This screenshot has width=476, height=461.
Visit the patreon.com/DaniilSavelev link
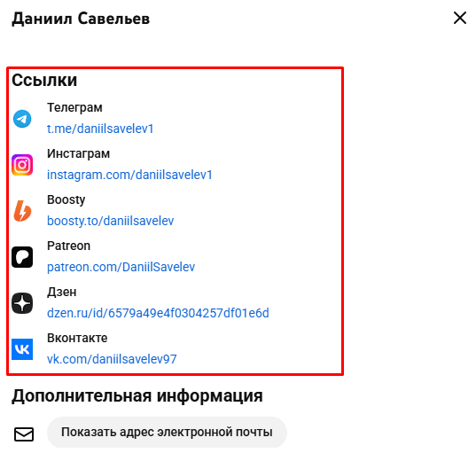[121, 267]
